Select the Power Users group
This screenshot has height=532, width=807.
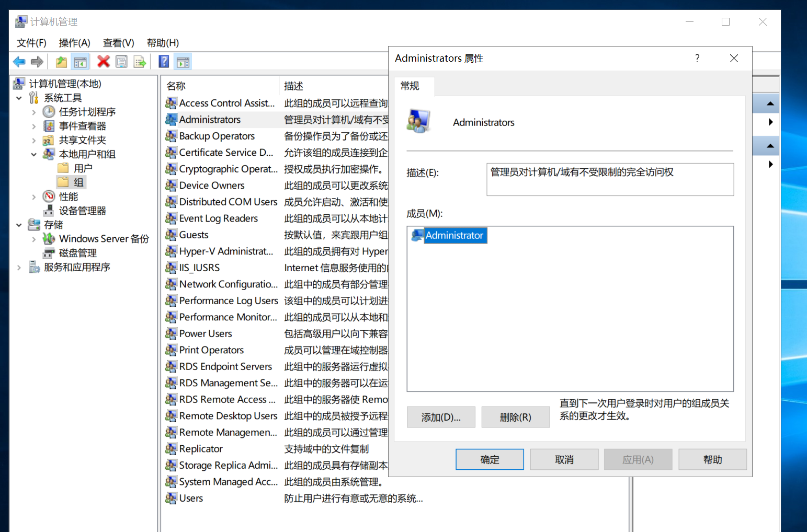(x=205, y=333)
